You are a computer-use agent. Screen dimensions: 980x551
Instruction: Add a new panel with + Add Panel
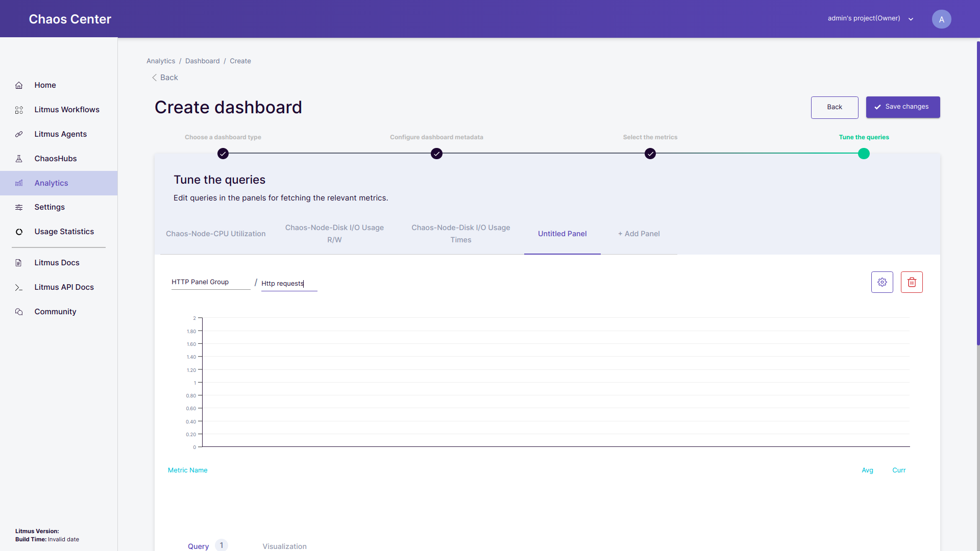tap(639, 234)
